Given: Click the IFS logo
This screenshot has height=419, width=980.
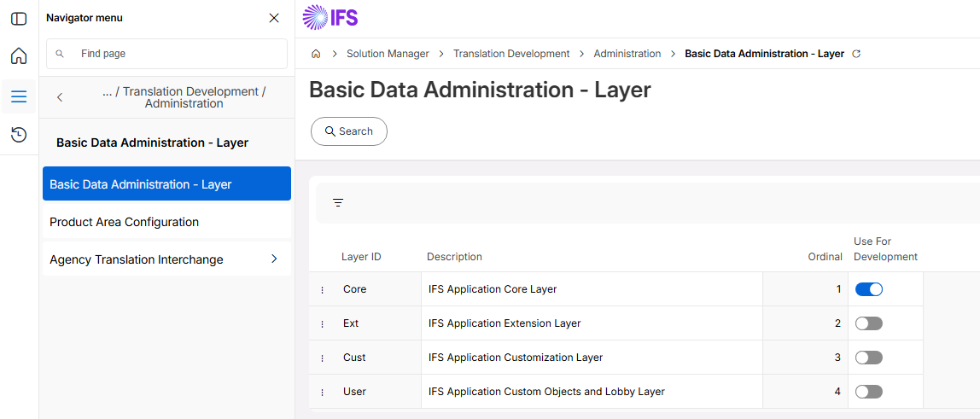Looking at the screenshot, I should point(330,17).
